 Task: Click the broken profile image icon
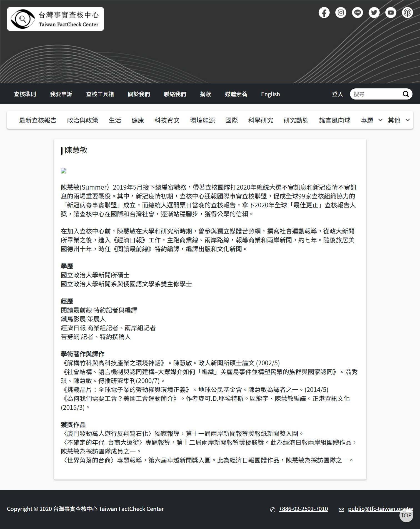pyautogui.click(x=64, y=171)
